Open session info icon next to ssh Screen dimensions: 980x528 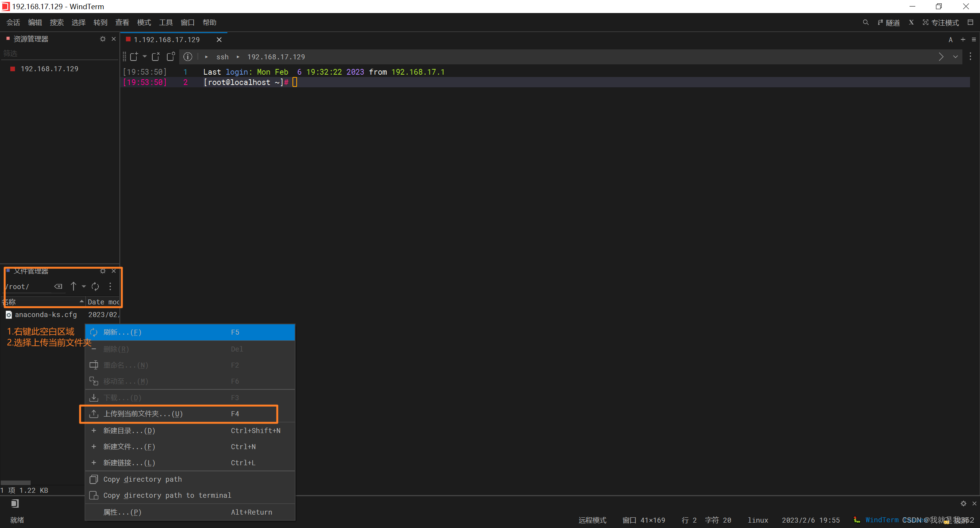coord(188,57)
